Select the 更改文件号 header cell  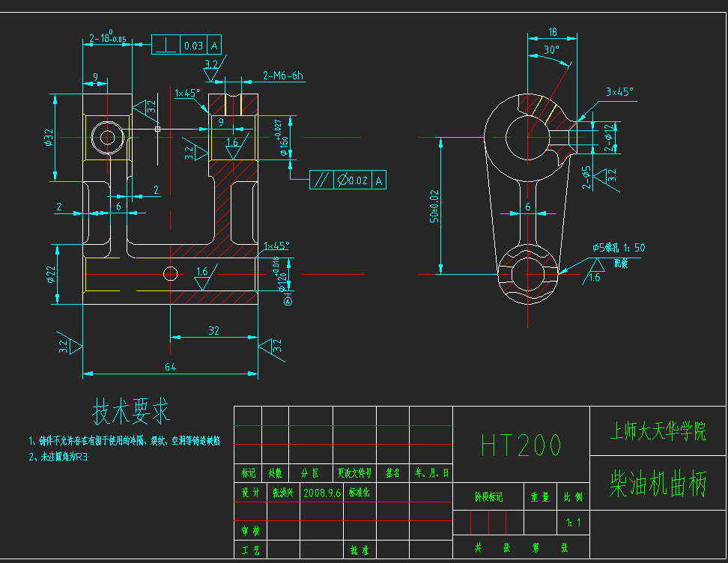[x=354, y=473]
